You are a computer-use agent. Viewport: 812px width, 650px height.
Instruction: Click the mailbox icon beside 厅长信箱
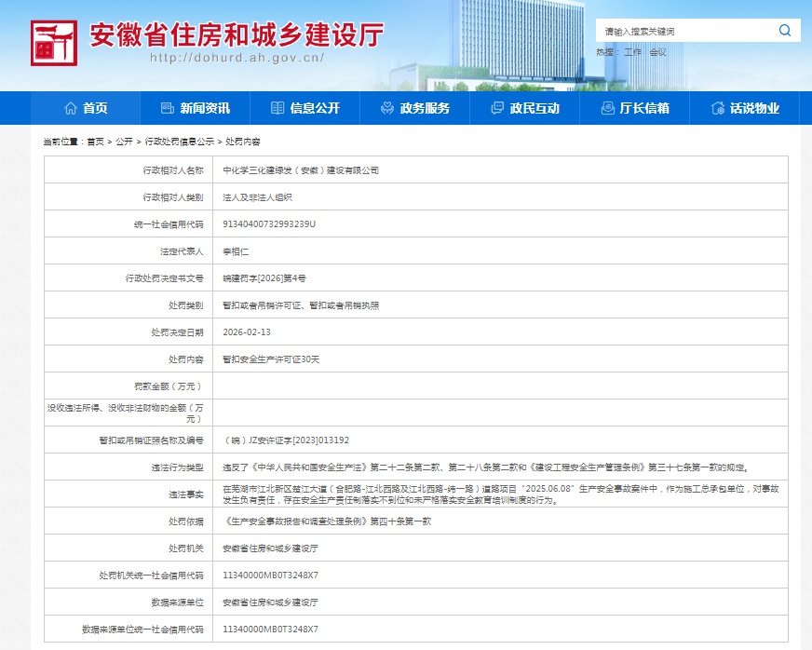pyautogui.click(x=607, y=108)
